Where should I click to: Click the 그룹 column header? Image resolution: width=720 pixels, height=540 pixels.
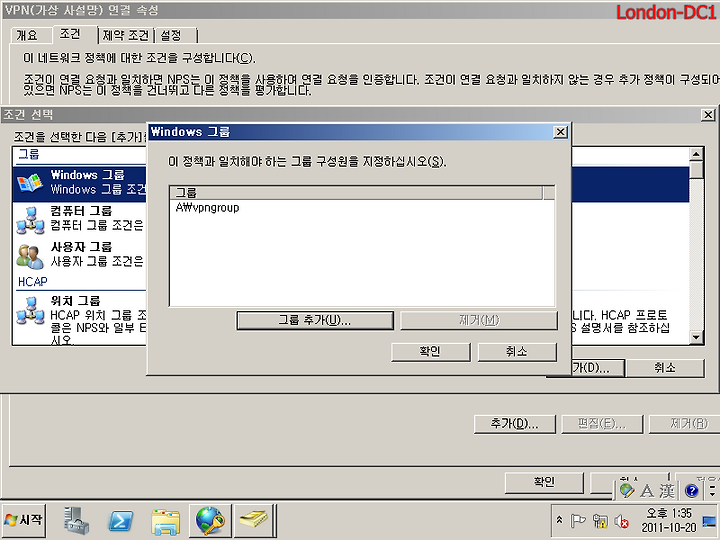click(356, 193)
